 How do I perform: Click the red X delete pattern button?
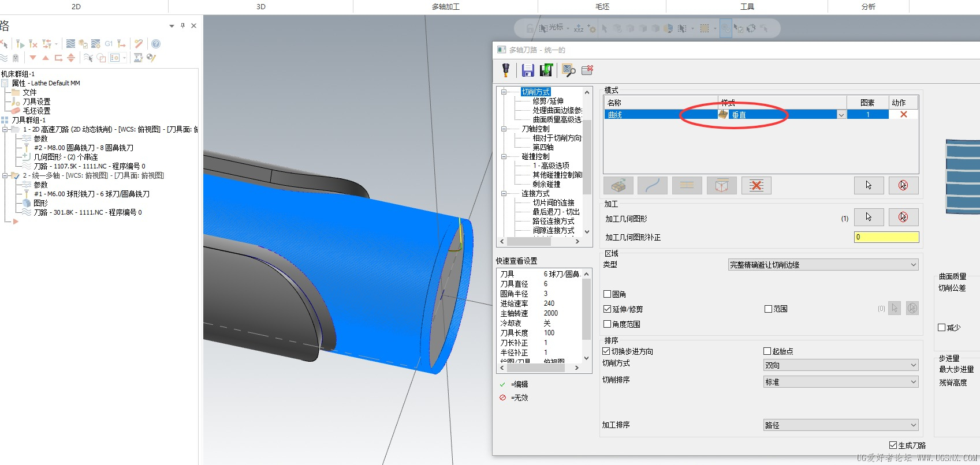[756, 185]
